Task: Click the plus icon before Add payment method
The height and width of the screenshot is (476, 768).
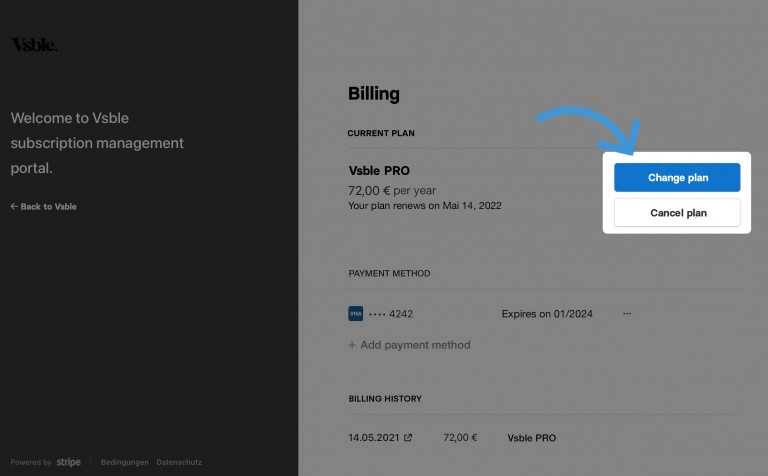Action: pos(352,345)
